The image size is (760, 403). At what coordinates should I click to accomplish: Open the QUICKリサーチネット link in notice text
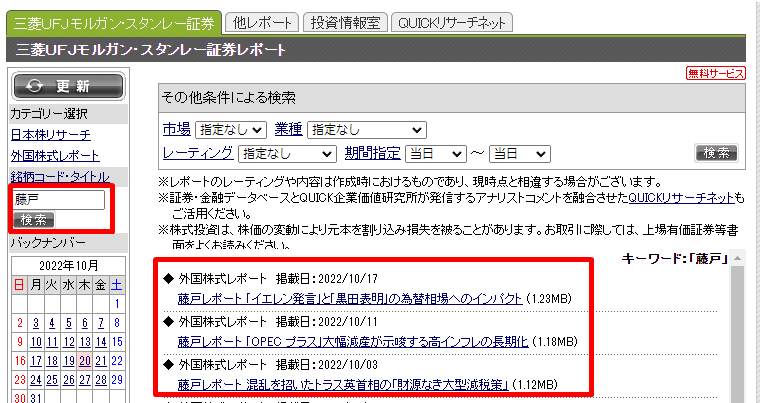click(681, 197)
